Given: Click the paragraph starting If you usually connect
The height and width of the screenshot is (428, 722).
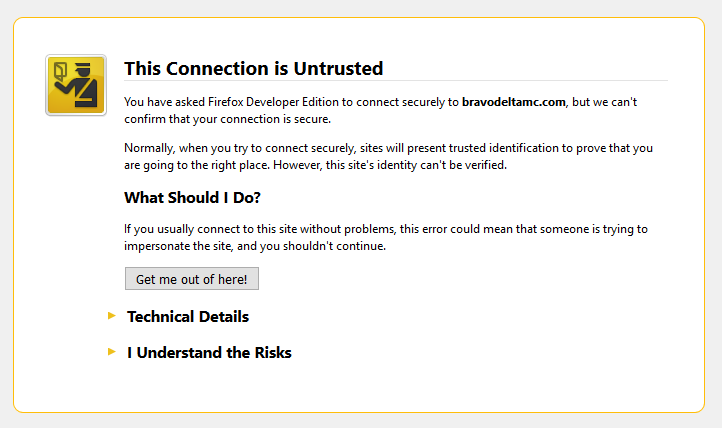Looking at the screenshot, I should (x=386, y=237).
